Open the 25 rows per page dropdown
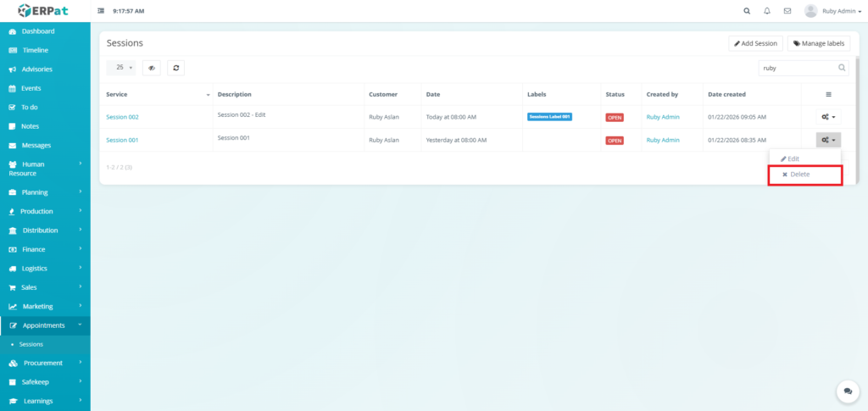The height and width of the screenshot is (411, 868). (x=121, y=68)
